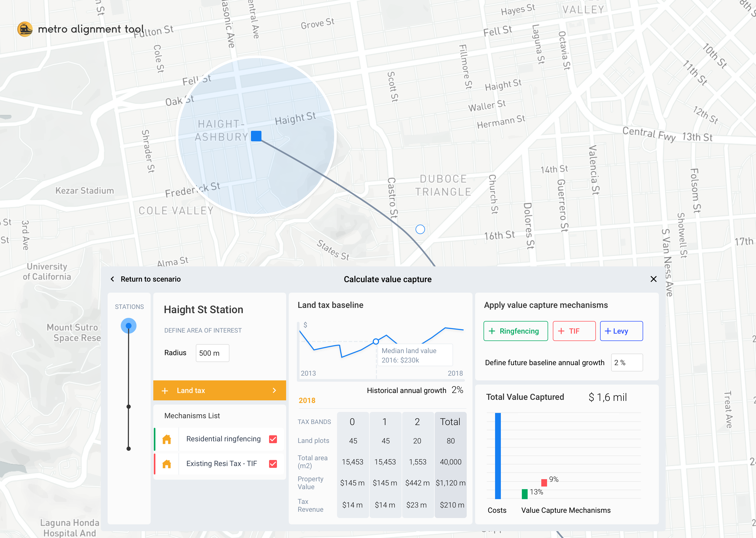Close the Calculate value capture panel
Image resolution: width=756 pixels, height=538 pixels.
[653, 279]
